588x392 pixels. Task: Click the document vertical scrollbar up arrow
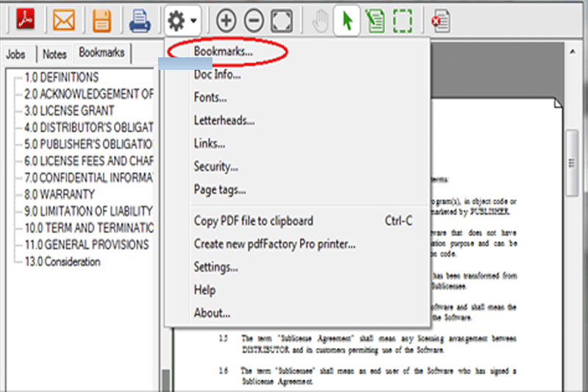[576, 52]
